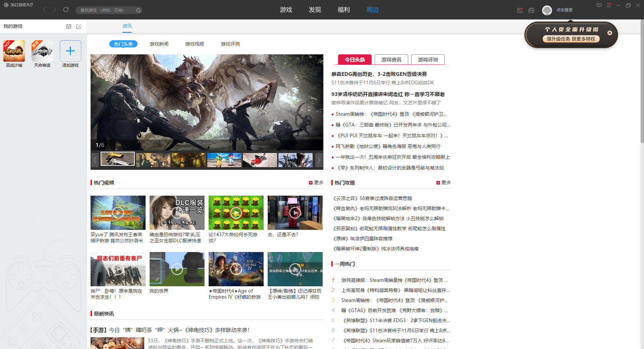Viewport: 644px width, 349px height.
Task: Click the edit icon next to 我的游戏
Action: [x=79, y=26]
